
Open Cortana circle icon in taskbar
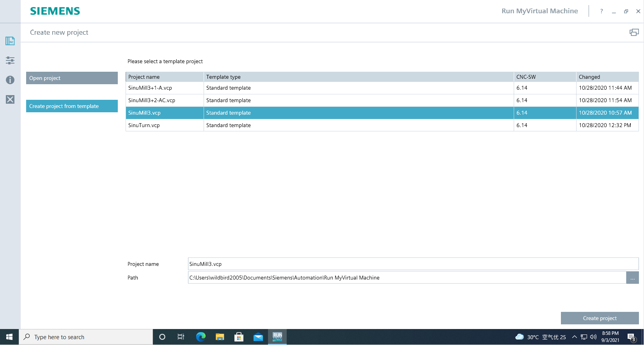162,337
